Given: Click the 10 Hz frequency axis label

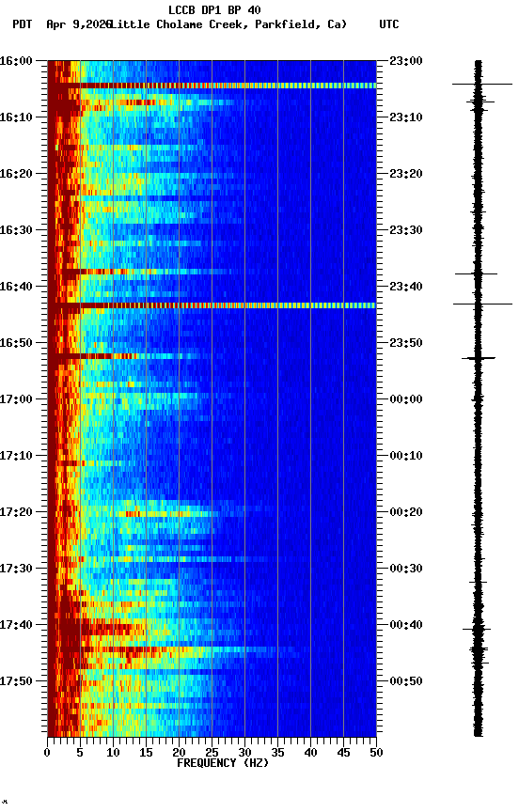Looking at the screenshot, I should (113, 753).
